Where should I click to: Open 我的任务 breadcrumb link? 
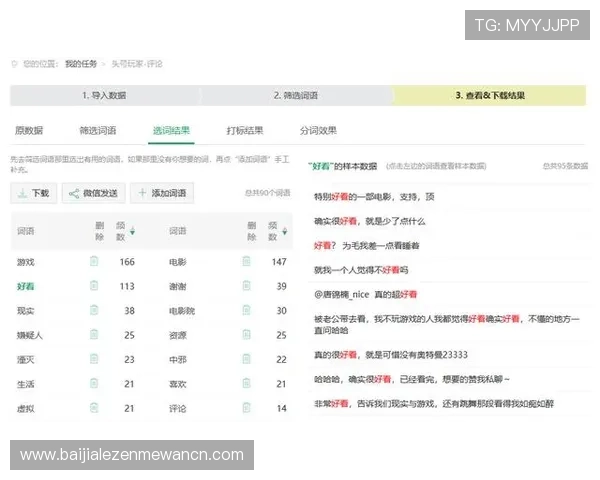(x=81, y=64)
